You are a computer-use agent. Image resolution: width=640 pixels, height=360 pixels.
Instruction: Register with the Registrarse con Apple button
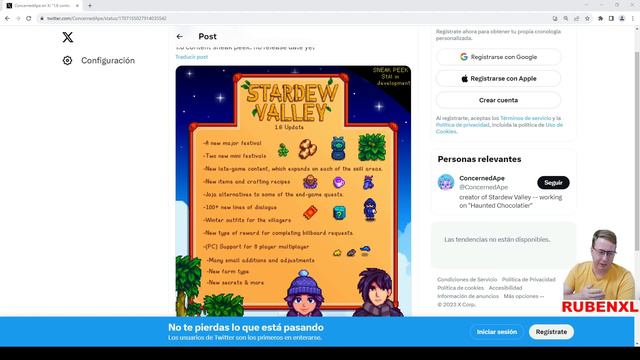tap(498, 78)
